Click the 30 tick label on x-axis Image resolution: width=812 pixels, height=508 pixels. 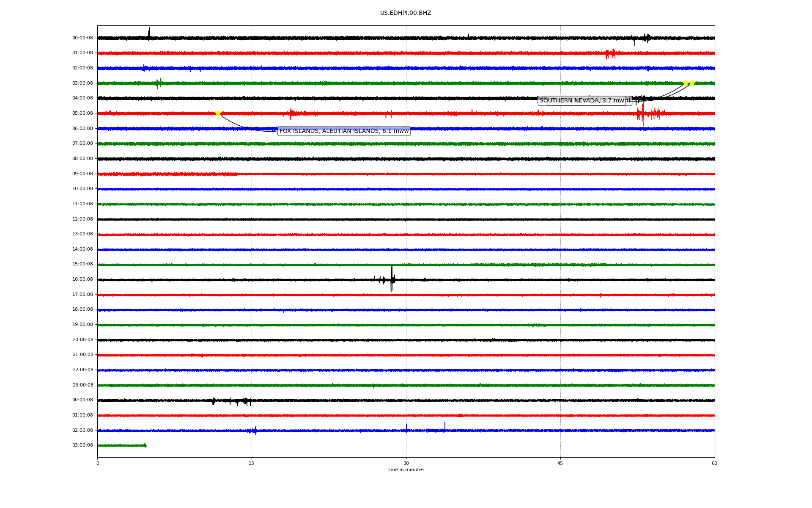pos(406,463)
